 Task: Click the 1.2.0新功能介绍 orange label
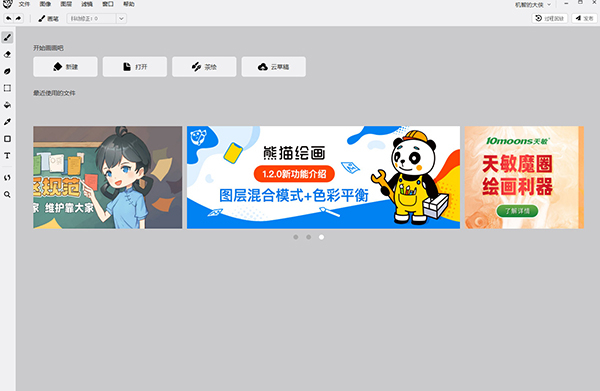tap(294, 174)
